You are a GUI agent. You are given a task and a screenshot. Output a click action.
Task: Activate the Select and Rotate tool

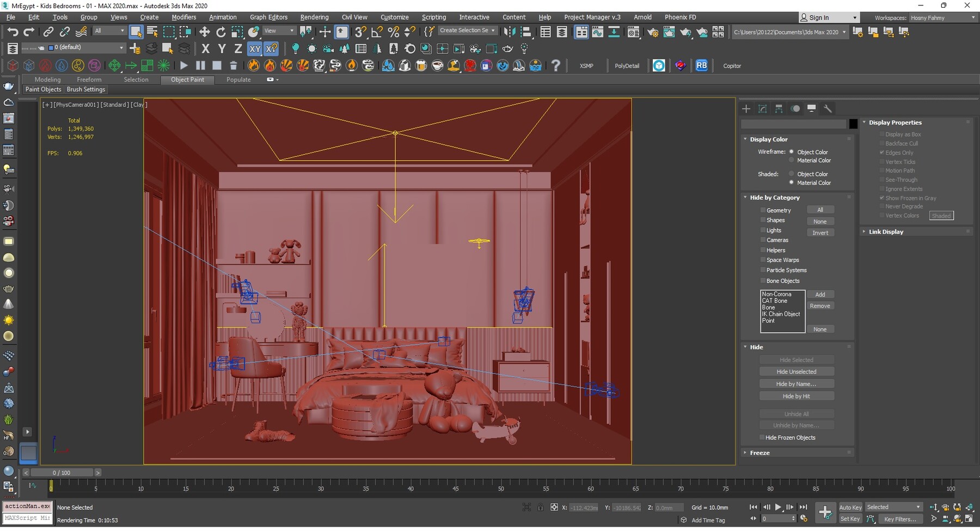pos(221,31)
